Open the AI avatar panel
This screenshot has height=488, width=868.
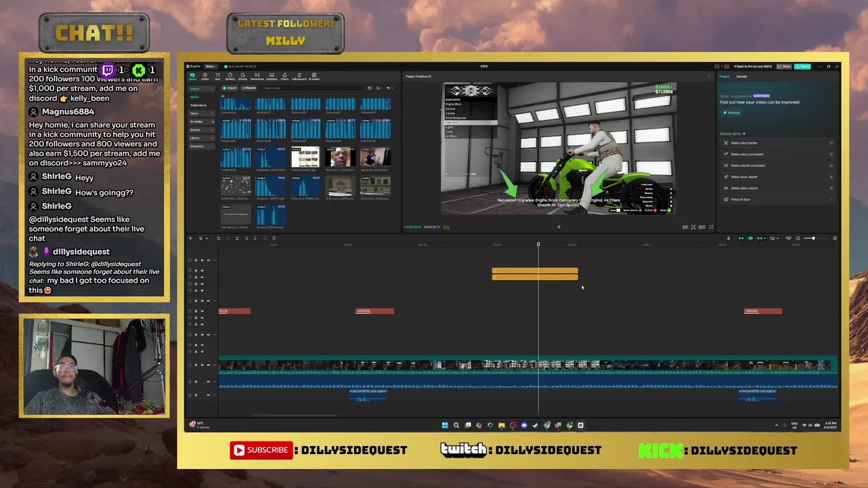(x=314, y=77)
